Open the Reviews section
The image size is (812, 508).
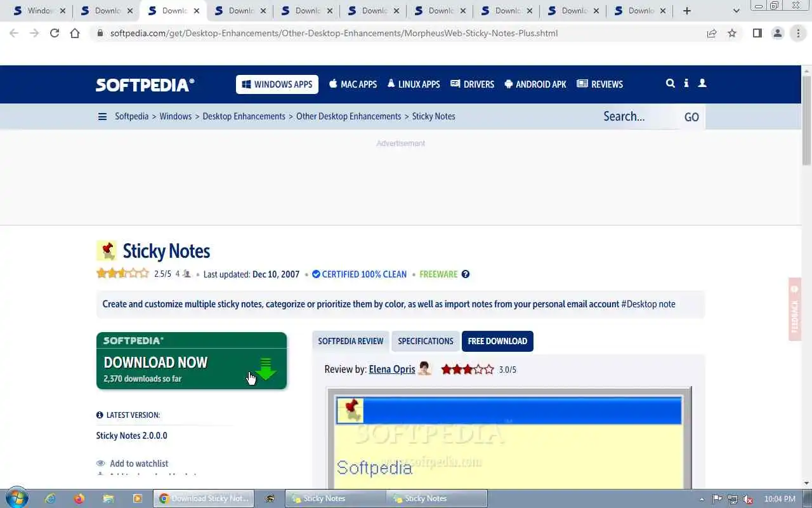coord(599,84)
